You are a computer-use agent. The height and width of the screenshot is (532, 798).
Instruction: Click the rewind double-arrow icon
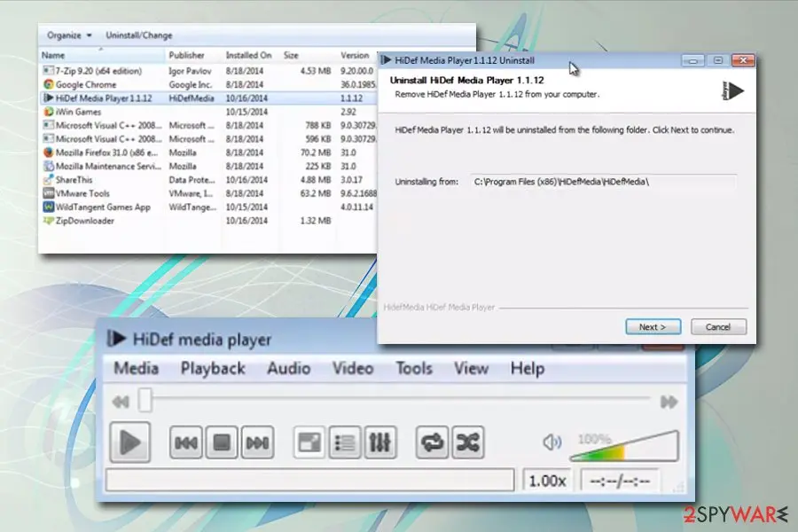click(121, 403)
